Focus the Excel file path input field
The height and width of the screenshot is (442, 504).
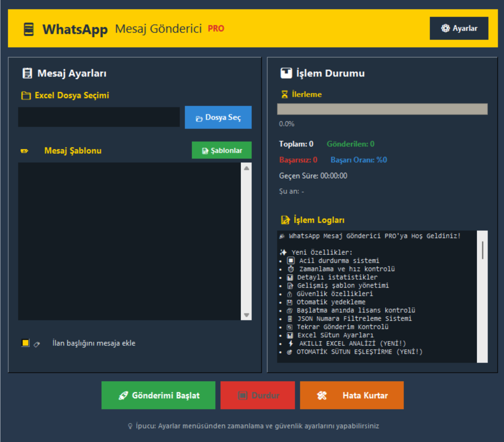click(x=99, y=117)
